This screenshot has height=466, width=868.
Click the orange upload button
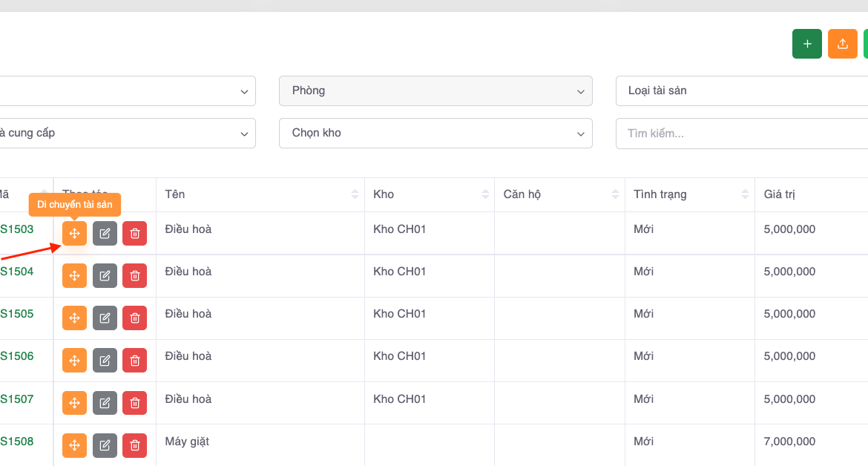click(x=842, y=44)
